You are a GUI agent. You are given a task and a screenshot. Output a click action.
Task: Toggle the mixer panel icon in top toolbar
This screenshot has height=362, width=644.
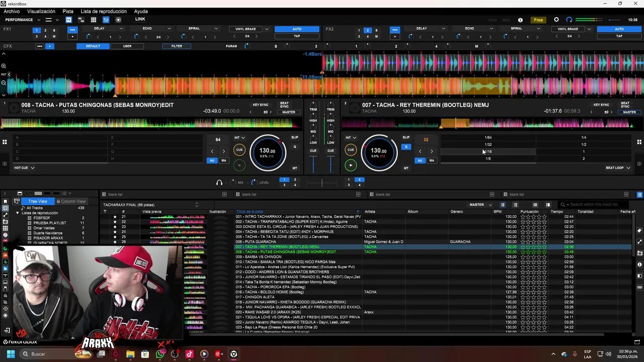106,20
